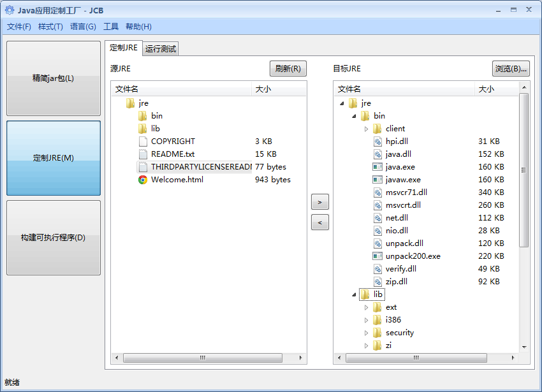Click the zi folder icon
Image resolution: width=542 pixels, height=392 pixels.
point(377,345)
